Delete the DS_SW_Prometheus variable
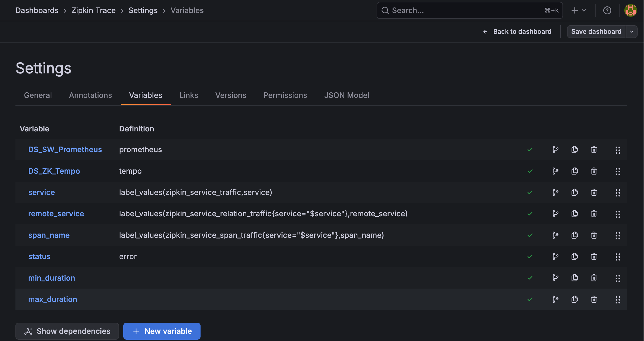This screenshot has width=644, height=341. point(594,149)
